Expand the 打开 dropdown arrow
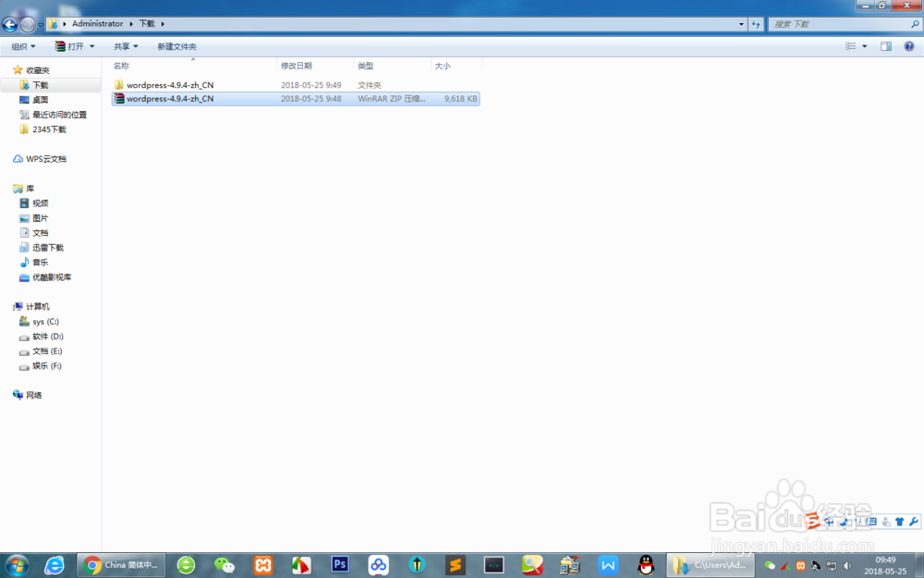The image size is (924, 578). point(91,46)
